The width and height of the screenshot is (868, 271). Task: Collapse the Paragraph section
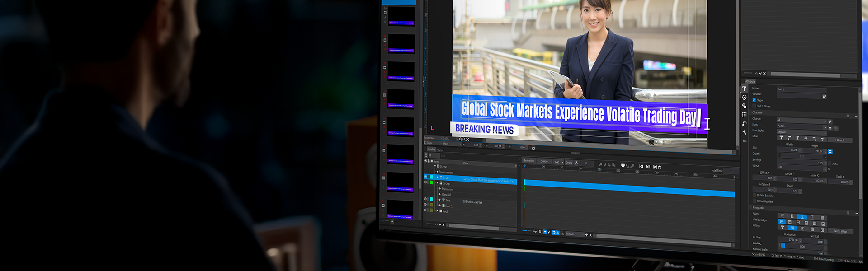(750, 208)
